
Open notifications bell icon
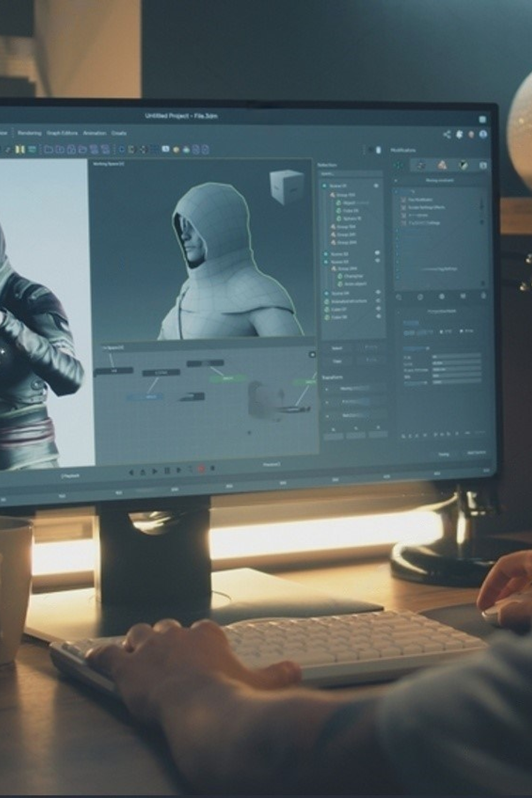coord(459,134)
